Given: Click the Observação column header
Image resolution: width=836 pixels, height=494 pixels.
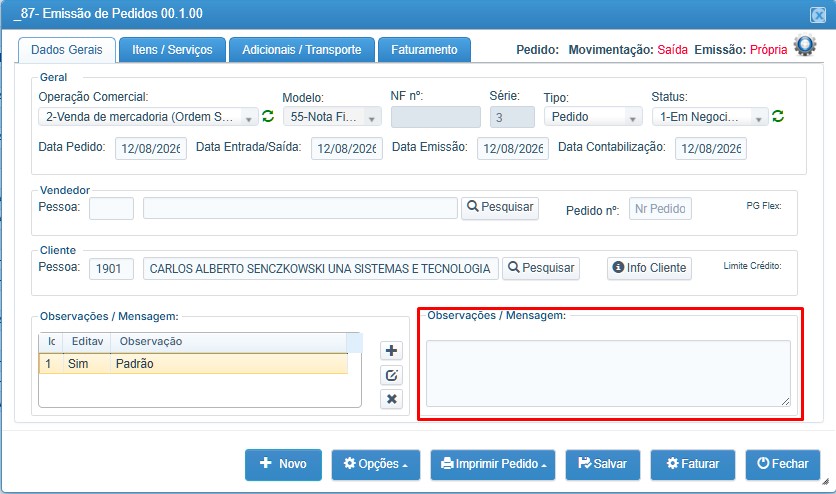Looking at the screenshot, I should point(229,342).
